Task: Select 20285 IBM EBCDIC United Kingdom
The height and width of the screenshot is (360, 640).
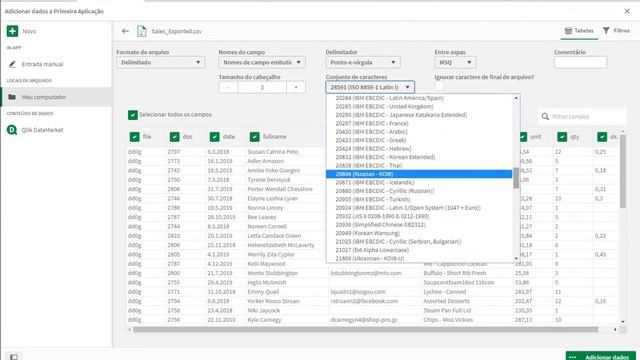Action: coord(419,107)
